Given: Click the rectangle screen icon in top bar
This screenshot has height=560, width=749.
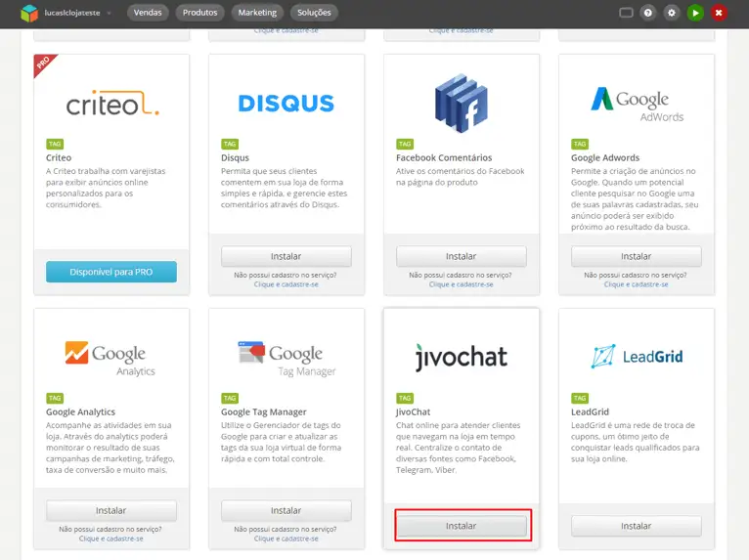Looking at the screenshot, I should click(626, 13).
